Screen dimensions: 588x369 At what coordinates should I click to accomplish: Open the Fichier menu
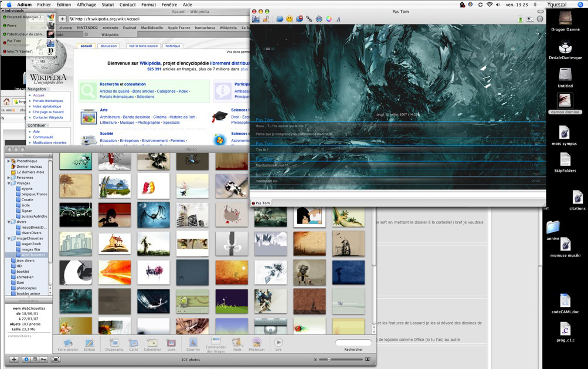(44, 5)
